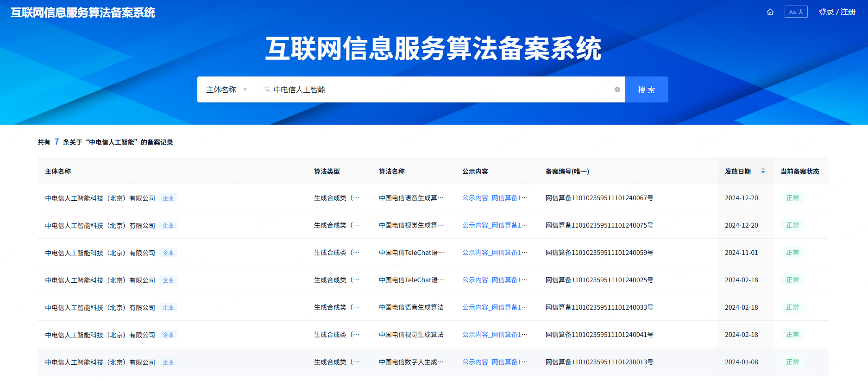Click company name in the 240075号 row

(100, 226)
